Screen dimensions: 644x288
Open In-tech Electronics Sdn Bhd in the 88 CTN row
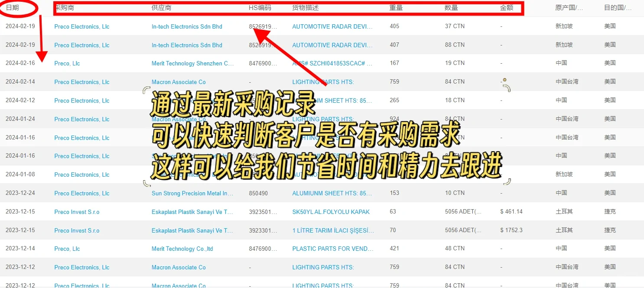tap(187, 45)
